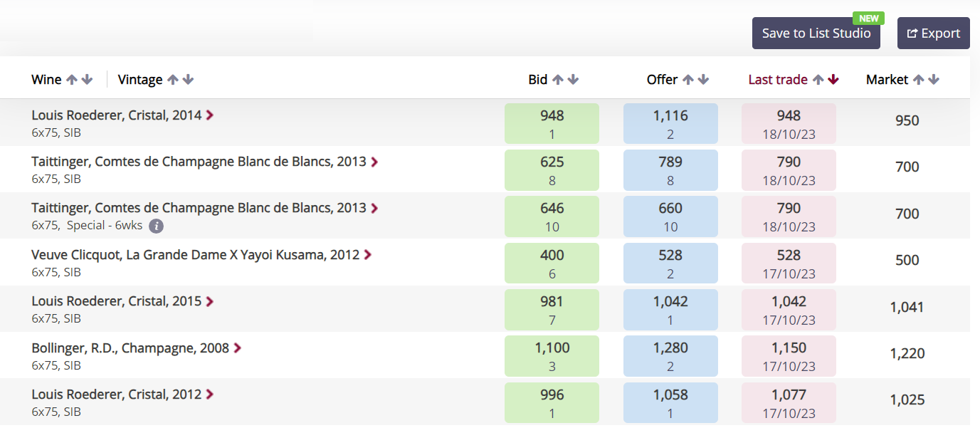Expand chevron next to Louis Roederer Cristal 2014

[210, 115]
